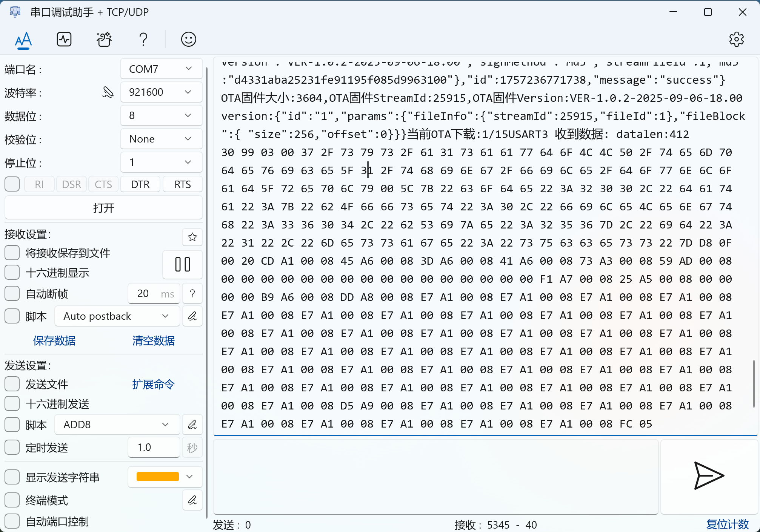
Task: Click the pause receiving icon
Action: [x=183, y=265]
